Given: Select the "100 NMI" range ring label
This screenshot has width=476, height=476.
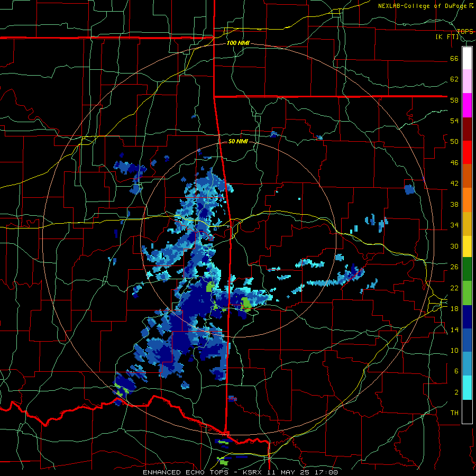Looking at the screenshot, I should [x=238, y=43].
